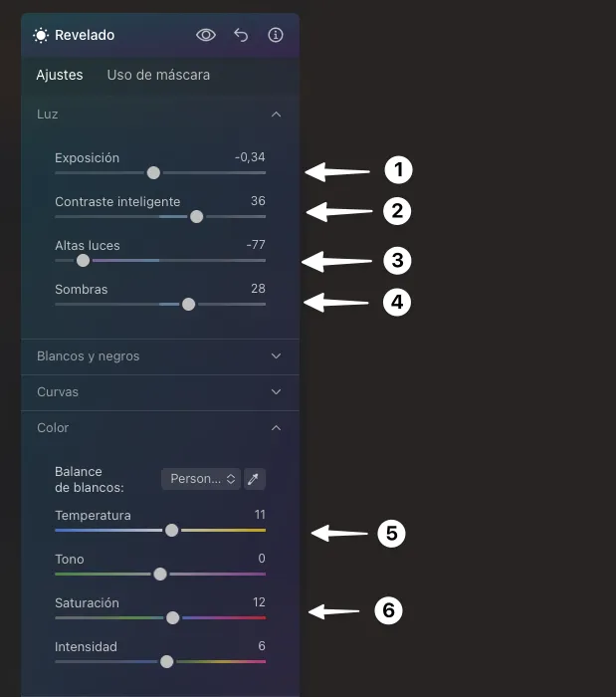Viewport: 616px width, 697px height.
Task: Select the white balance eyedropper tool
Action: click(x=255, y=479)
